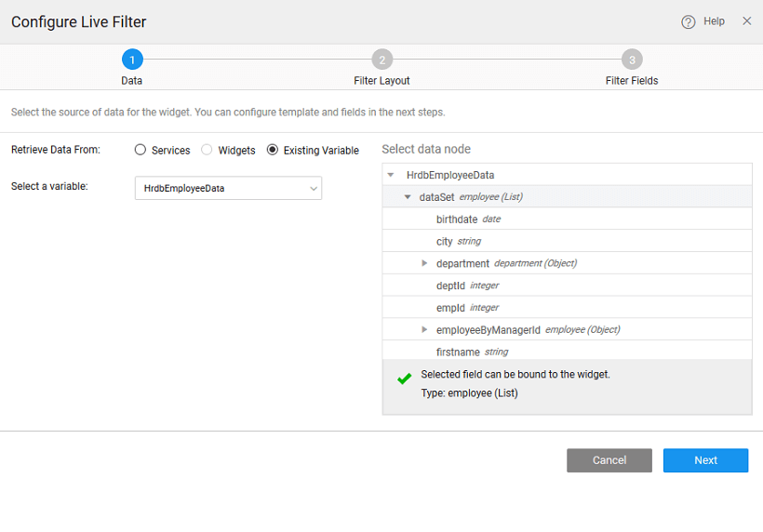Click the step 1 Data circle
This screenshot has height=532, width=763.
point(132,60)
